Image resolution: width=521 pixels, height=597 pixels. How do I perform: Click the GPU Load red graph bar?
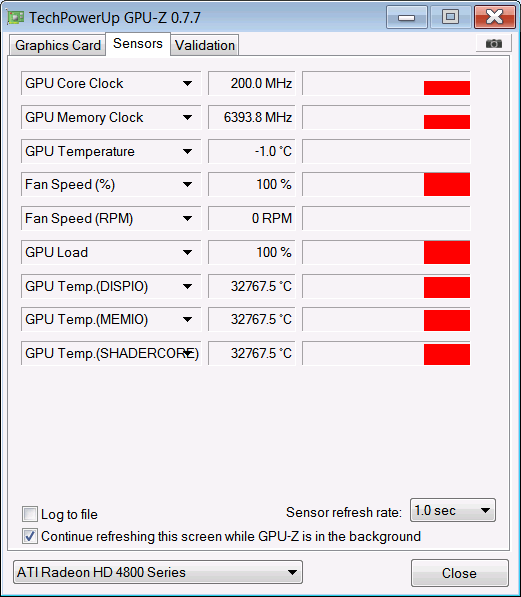(447, 252)
